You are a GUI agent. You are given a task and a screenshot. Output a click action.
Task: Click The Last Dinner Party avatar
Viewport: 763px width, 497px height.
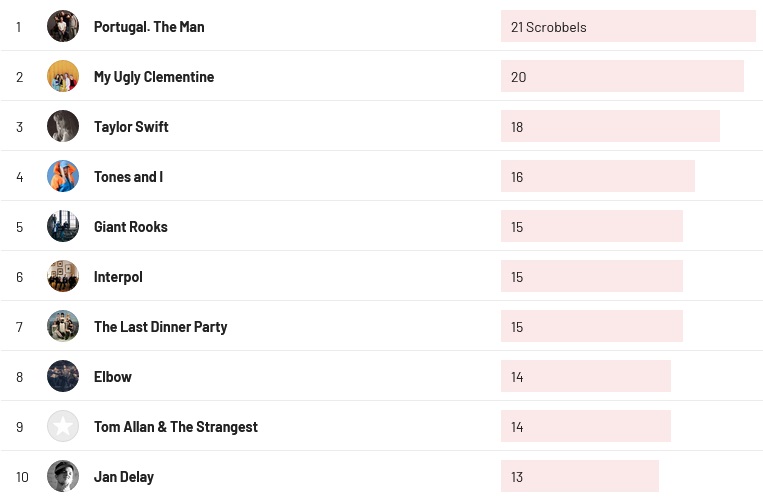pyautogui.click(x=63, y=326)
